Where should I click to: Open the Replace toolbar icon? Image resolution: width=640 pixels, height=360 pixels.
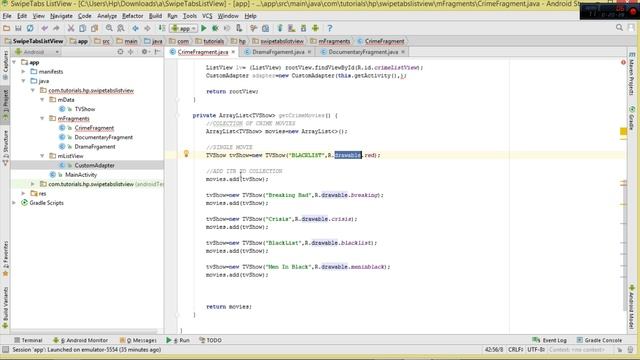(x=121, y=28)
